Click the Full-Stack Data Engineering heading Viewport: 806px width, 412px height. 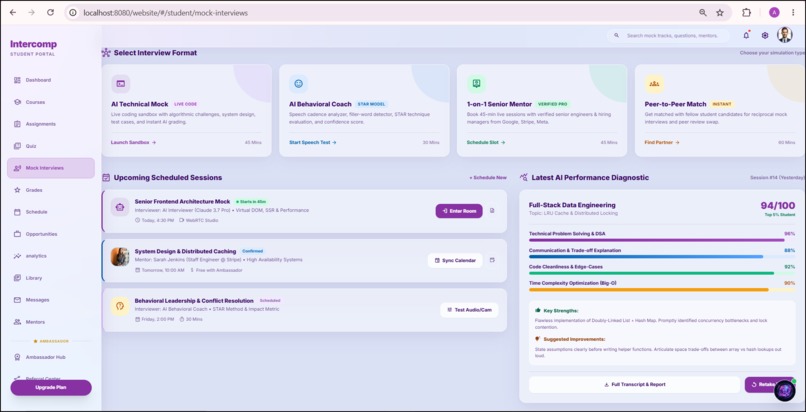(x=572, y=205)
